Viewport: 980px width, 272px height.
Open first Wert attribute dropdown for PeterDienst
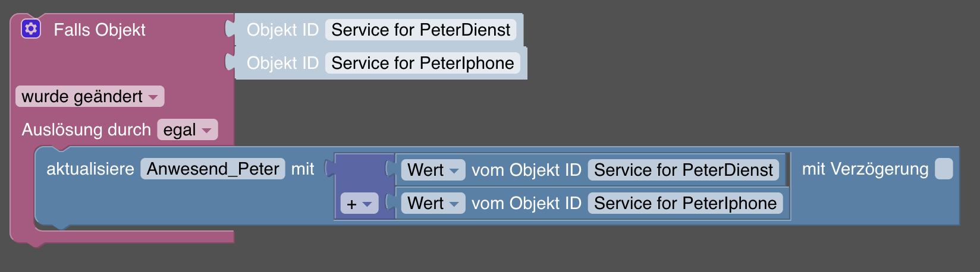[433, 170]
